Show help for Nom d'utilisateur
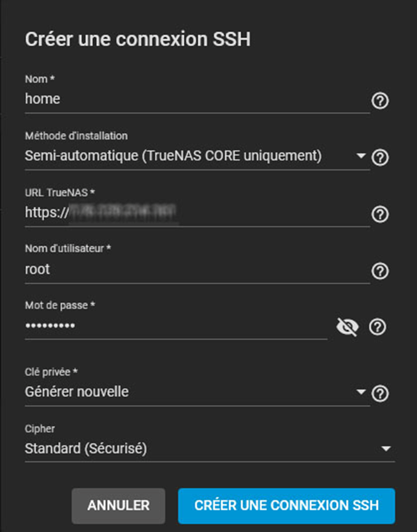 (380, 271)
